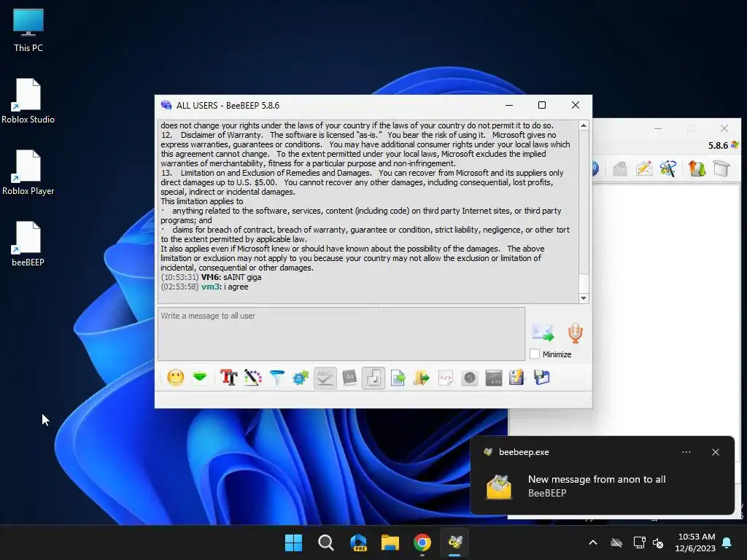Select the This PC desktop icon
Image resolution: width=747 pixels, height=560 pixels.
pos(28,31)
